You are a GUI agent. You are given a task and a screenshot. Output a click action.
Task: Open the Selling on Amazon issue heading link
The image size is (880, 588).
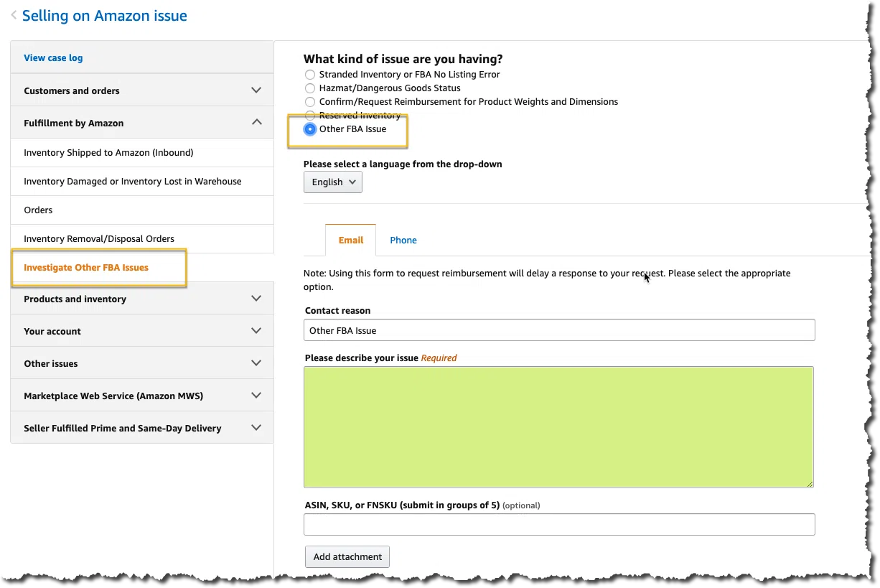point(105,16)
